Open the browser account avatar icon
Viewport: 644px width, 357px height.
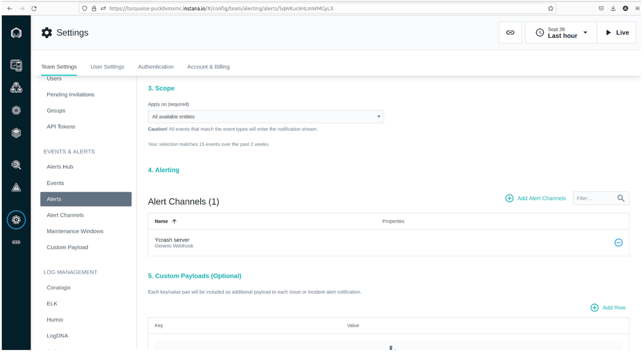tap(625, 8)
